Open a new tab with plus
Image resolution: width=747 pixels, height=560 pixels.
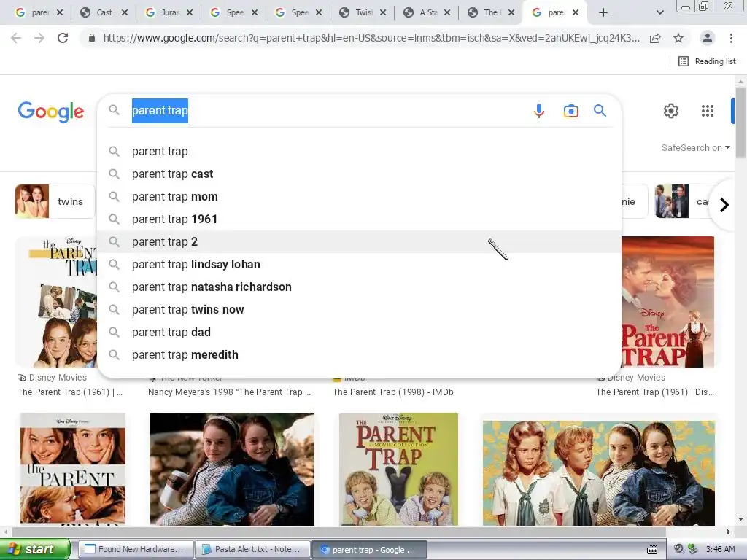click(603, 13)
